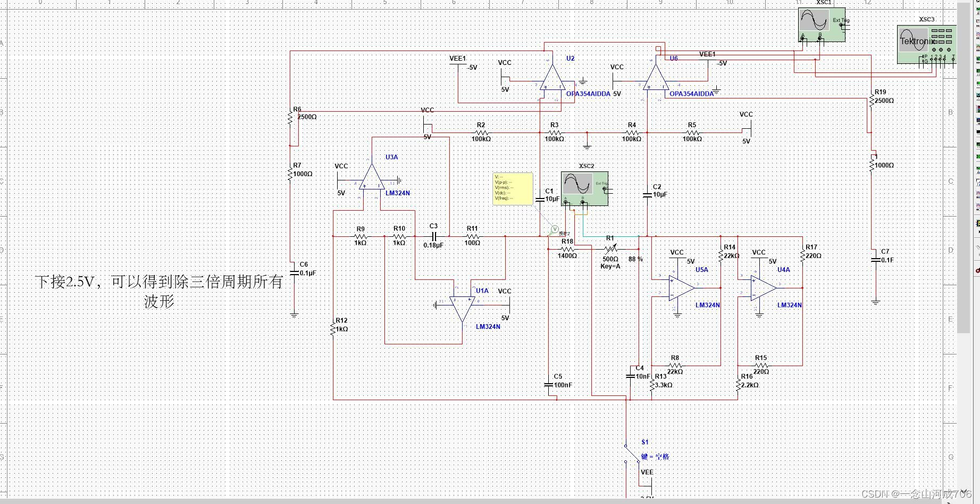Open the XSC1 oscilloscope instrument

[x=822, y=24]
